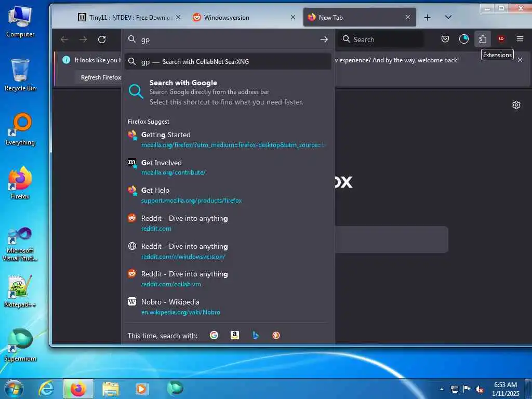Screen dimensions: 532x399
Task: Open the reddit.com/r/windowsversion suggestion
Action: [228, 251]
